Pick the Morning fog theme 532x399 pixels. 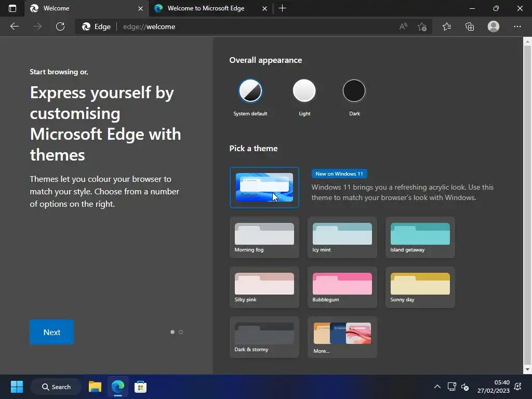coord(264,237)
